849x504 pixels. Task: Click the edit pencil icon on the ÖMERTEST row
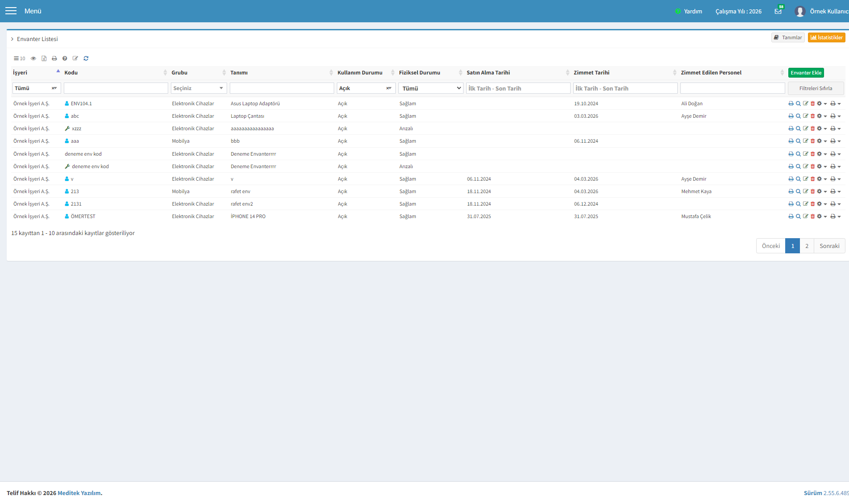[805, 216]
